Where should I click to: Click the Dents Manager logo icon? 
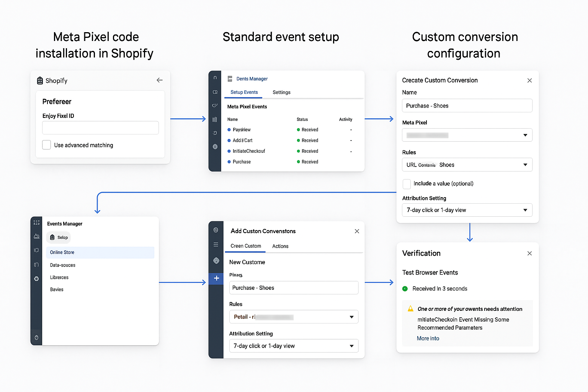point(230,78)
